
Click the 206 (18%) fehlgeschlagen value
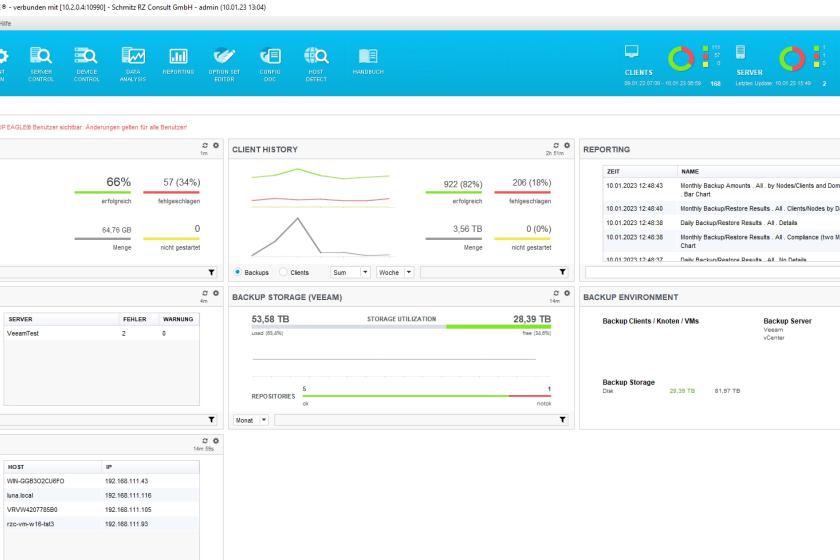531,183
